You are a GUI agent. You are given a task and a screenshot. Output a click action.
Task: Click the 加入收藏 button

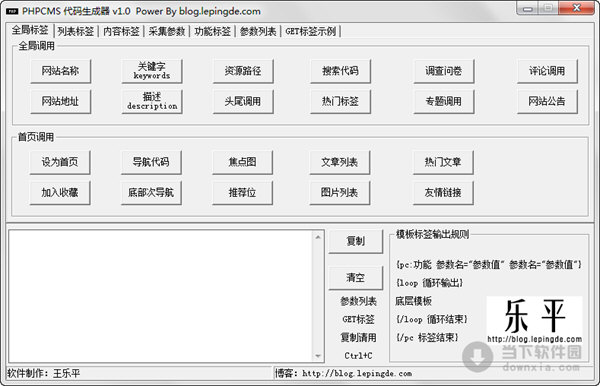60,192
